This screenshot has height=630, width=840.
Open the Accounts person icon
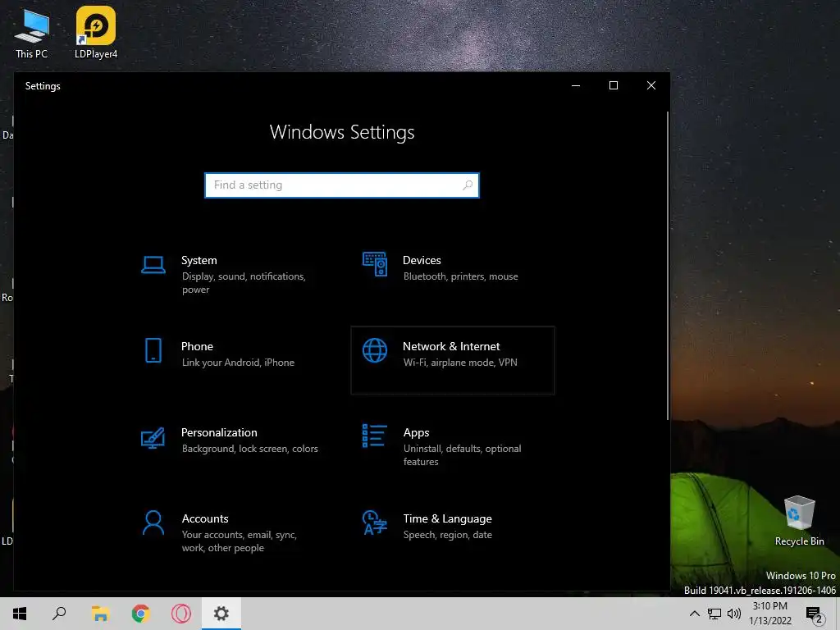[153, 523]
